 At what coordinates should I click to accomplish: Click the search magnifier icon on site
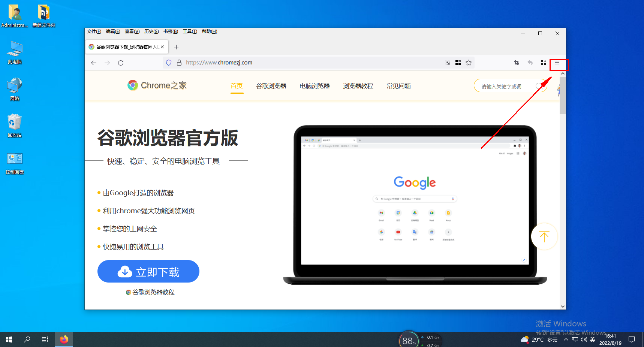(x=539, y=86)
